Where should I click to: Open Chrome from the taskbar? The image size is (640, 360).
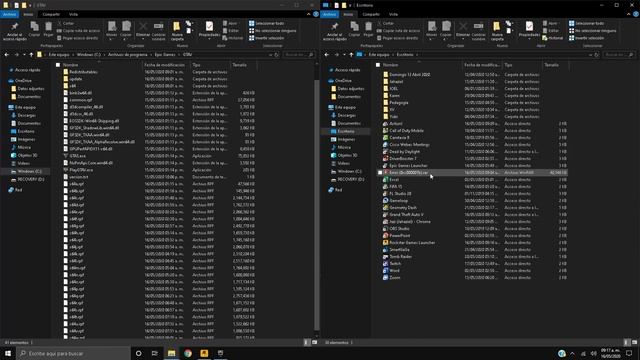pyautogui.click(x=188, y=353)
